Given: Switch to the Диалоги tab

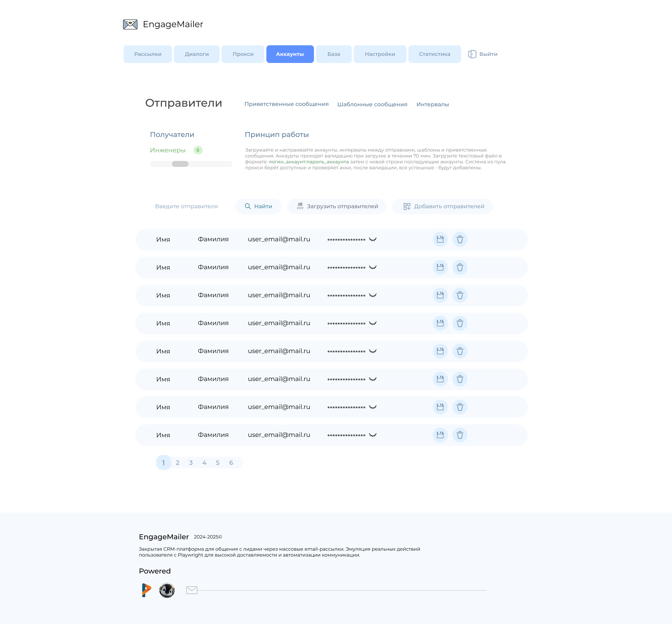Looking at the screenshot, I should tap(197, 54).
